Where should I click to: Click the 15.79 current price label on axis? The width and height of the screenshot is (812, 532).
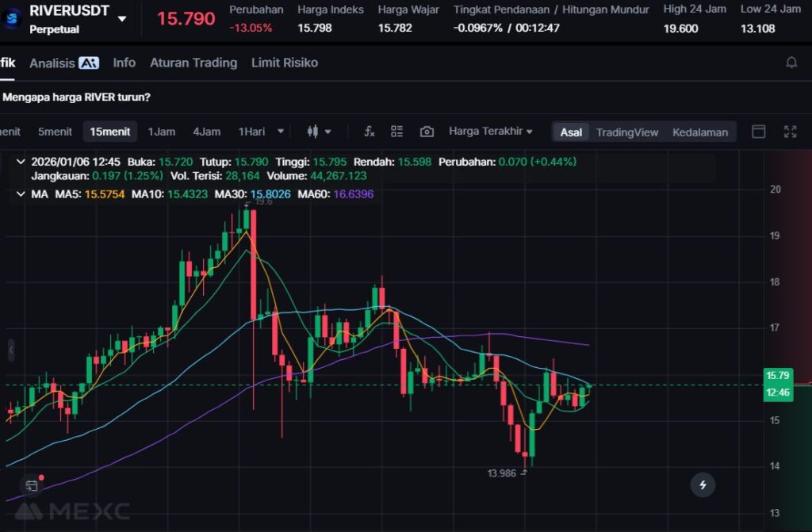pos(777,375)
